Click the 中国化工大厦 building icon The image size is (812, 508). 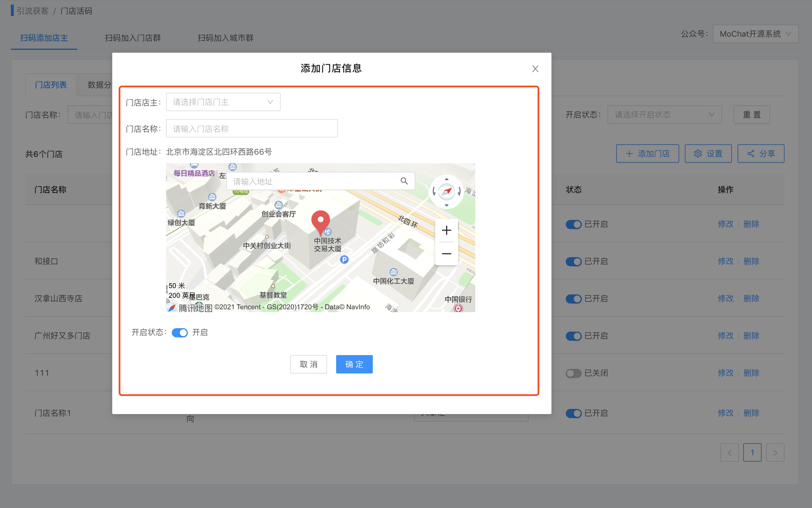[x=393, y=271]
